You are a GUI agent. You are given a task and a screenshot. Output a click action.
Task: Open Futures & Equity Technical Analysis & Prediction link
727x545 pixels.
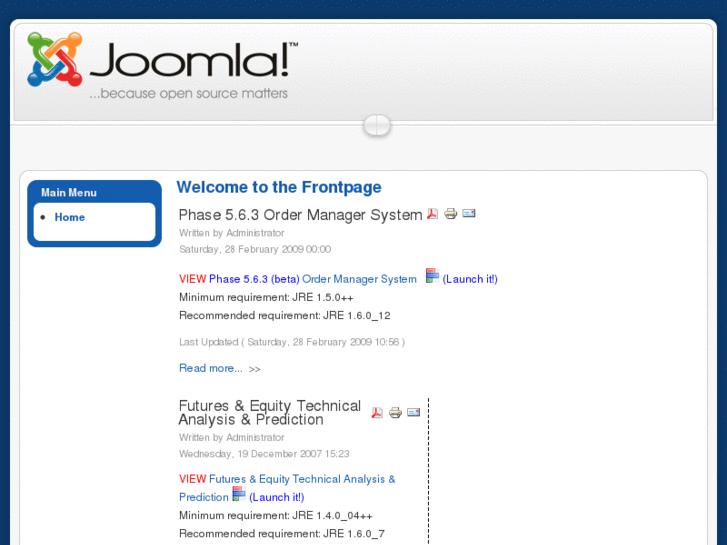tap(287, 488)
